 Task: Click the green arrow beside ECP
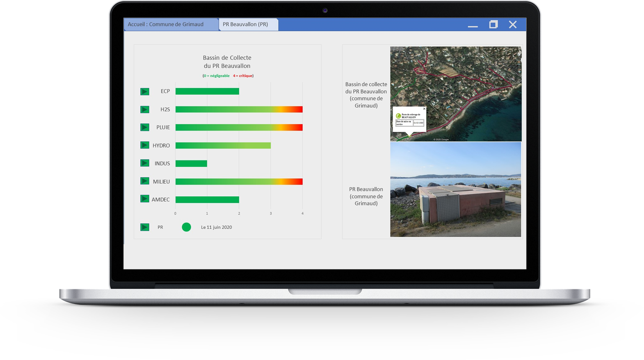pos(145,92)
